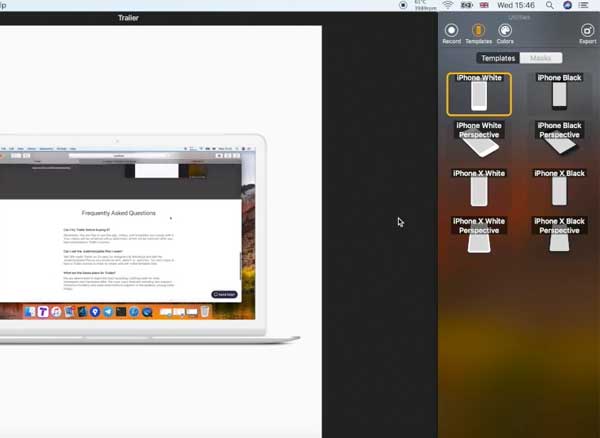Click the screen recording status icon in menu bar
The image size is (600, 438).
coord(403,5)
